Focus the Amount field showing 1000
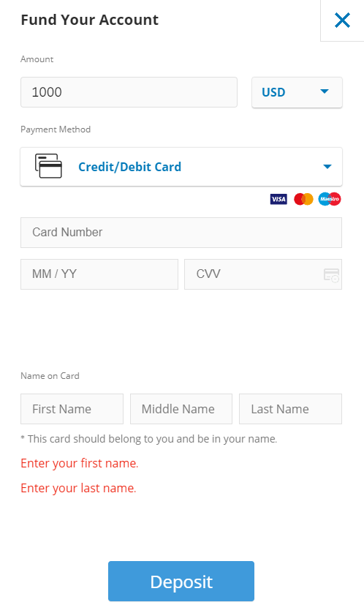This screenshot has width=364, height=613. [129, 92]
